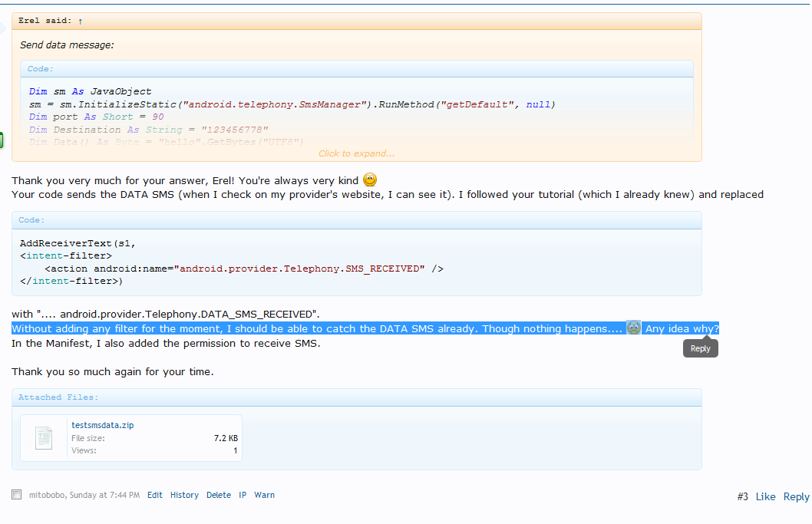Screen dimensions: 812x524
Task: Click the winking smiley emoticon
Action: coord(369,180)
